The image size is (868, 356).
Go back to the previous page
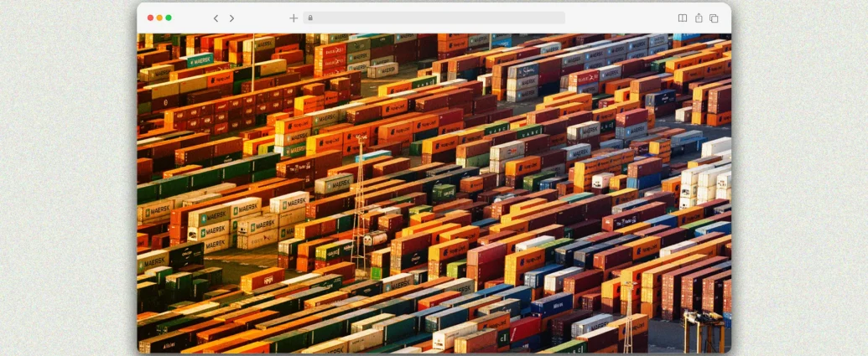click(216, 18)
